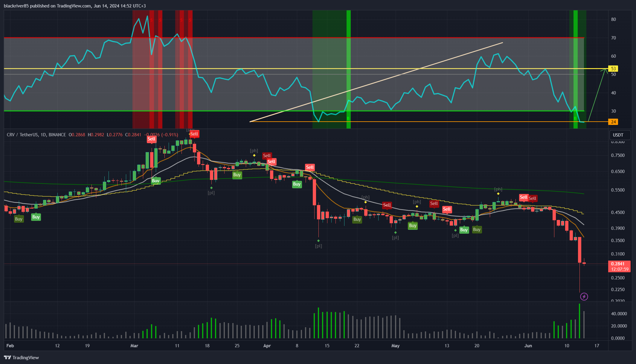Image resolution: width=636 pixels, height=364 pixels.
Task: Click 0.7500 on the price scale
Action: pos(618,155)
